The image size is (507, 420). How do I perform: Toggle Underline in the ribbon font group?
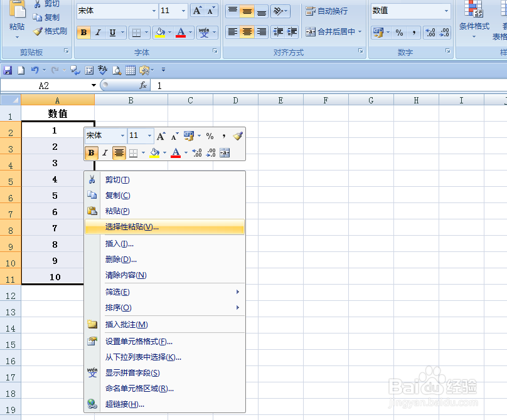pos(112,33)
